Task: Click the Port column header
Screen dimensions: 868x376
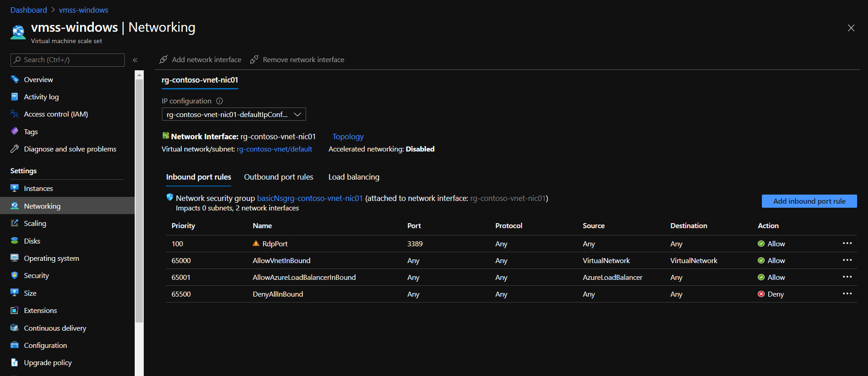Action: click(414, 225)
